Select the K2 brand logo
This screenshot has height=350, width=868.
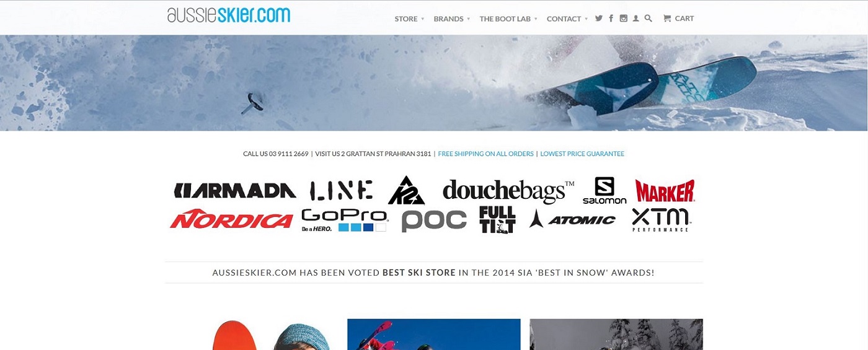coord(406,190)
